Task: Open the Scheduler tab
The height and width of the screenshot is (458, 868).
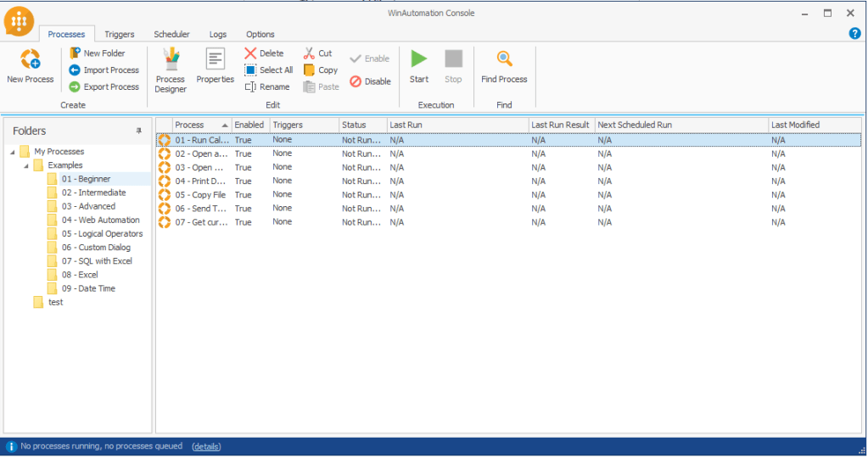Action: tap(171, 35)
